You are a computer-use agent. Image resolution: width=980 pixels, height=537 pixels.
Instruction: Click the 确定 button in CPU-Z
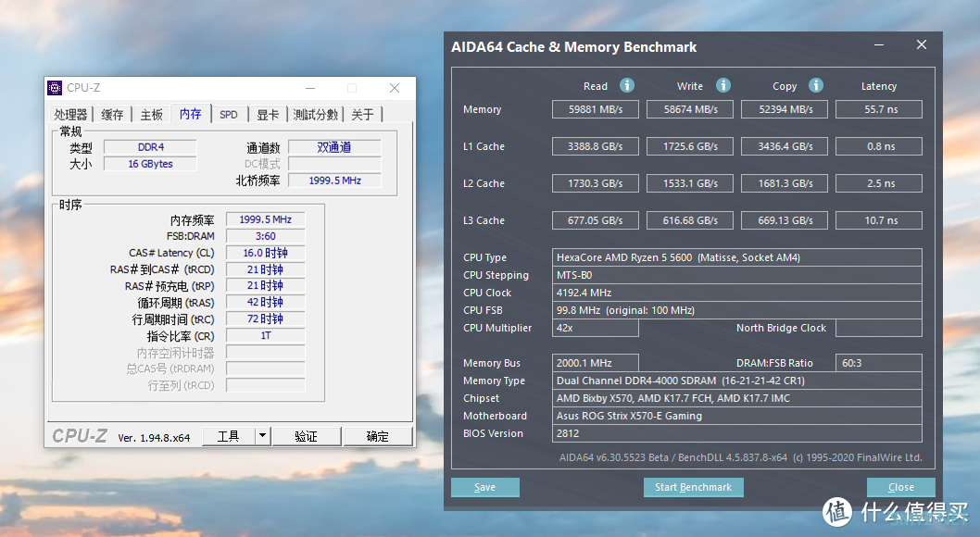coord(378,436)
